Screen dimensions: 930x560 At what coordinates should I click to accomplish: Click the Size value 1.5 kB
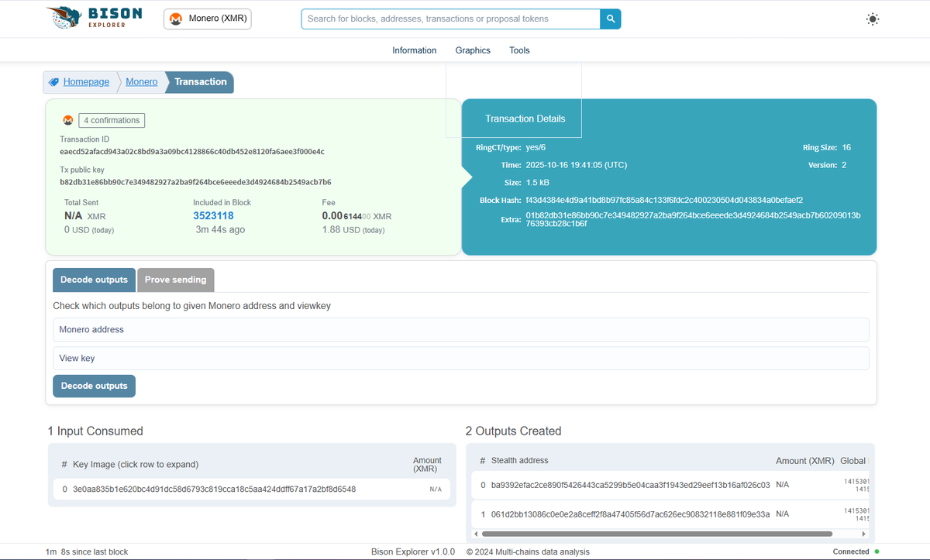point(537,183)
